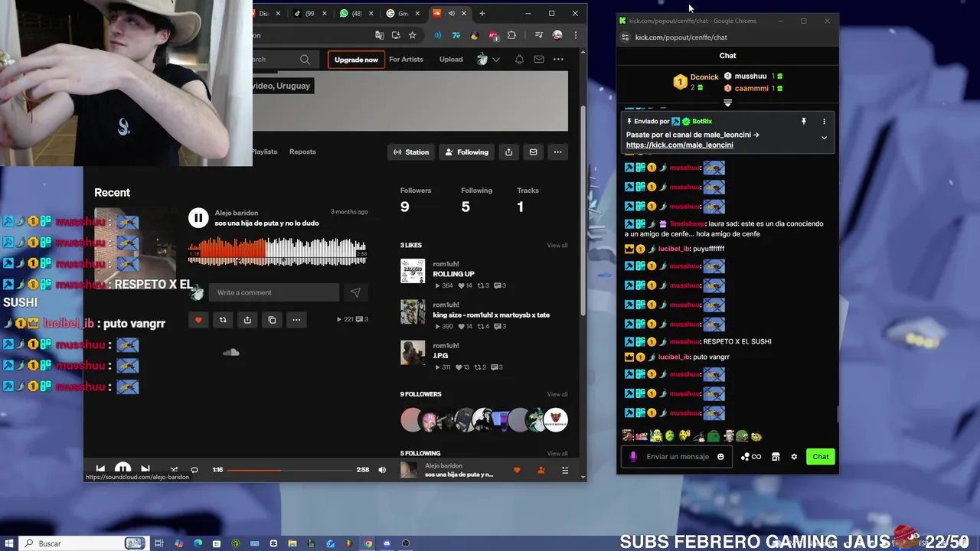The width and height of the screenshot is (980, 551).
Task: Open the Kick shop store icon
Action: [776, 457]
